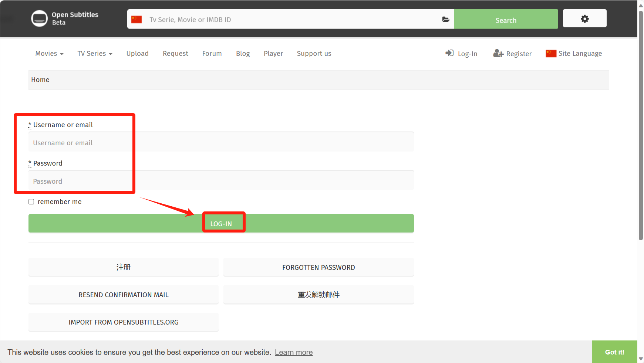Click the FORGOTTEN PASSWORD button
Viewport: 644px width, 363px height.
pos(318,267)
